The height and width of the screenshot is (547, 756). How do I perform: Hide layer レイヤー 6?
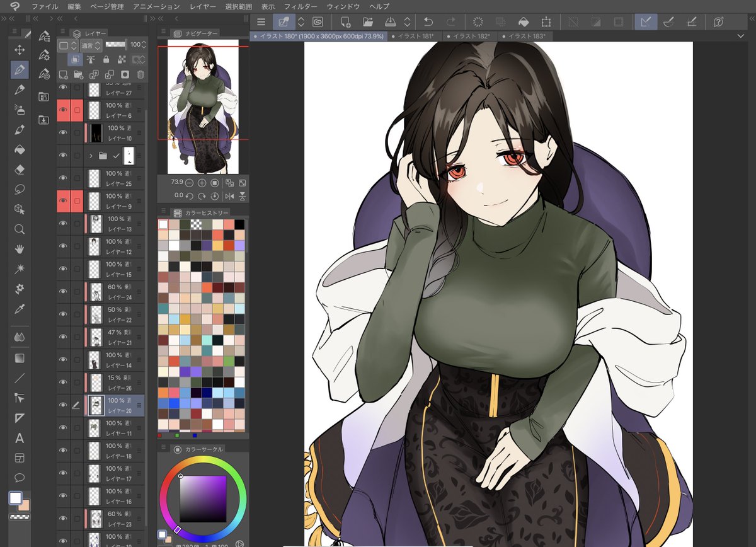coord(63,110)
